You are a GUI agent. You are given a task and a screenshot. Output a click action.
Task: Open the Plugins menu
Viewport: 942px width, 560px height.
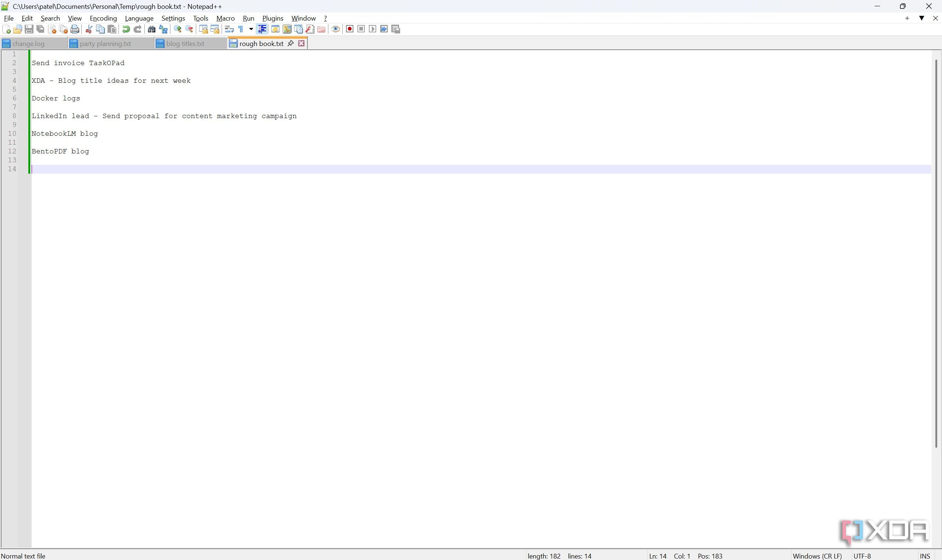[273, 18]
